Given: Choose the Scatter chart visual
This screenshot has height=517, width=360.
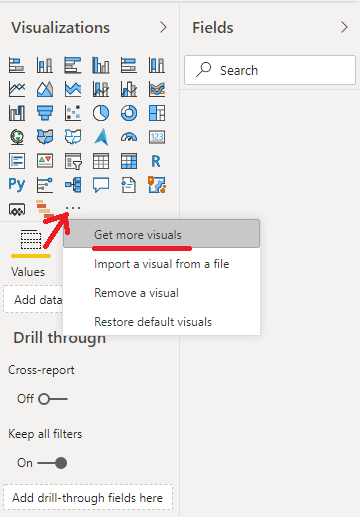Looking at the screenshot, I should [x=73, y=113].
